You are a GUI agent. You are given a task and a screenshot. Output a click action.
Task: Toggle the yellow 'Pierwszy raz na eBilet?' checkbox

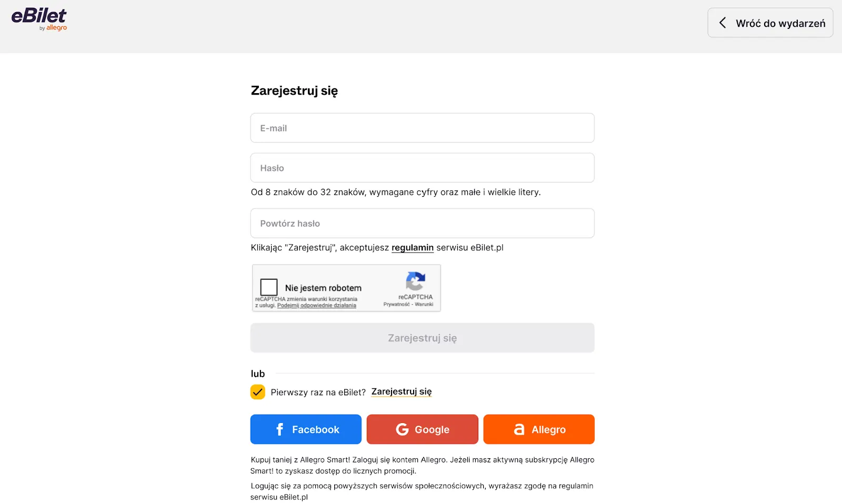coord(258,392)
